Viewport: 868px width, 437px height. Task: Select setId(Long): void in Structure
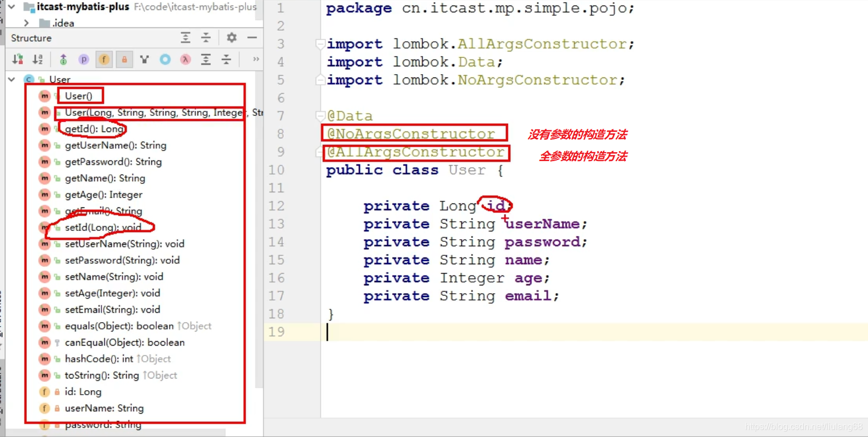(103, 227)
